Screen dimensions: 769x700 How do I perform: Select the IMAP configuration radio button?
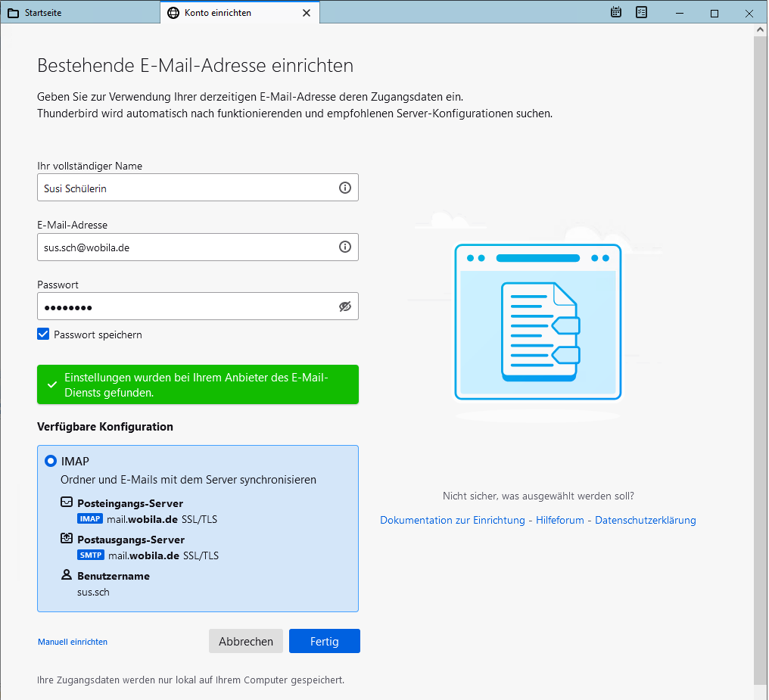point(51,460)
